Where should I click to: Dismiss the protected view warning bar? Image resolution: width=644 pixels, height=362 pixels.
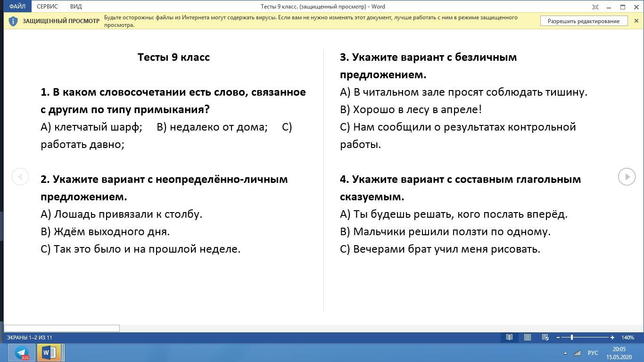(x=636, y=21)
